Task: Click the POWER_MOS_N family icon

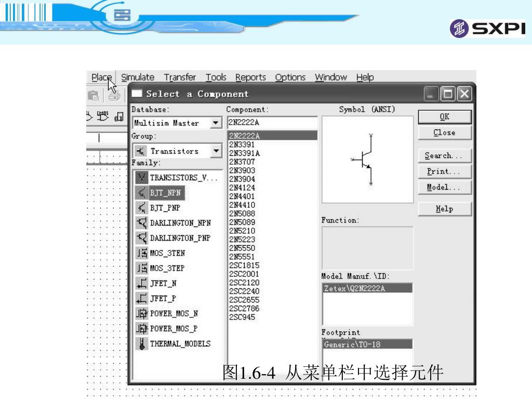Action: tap(141, 313)
